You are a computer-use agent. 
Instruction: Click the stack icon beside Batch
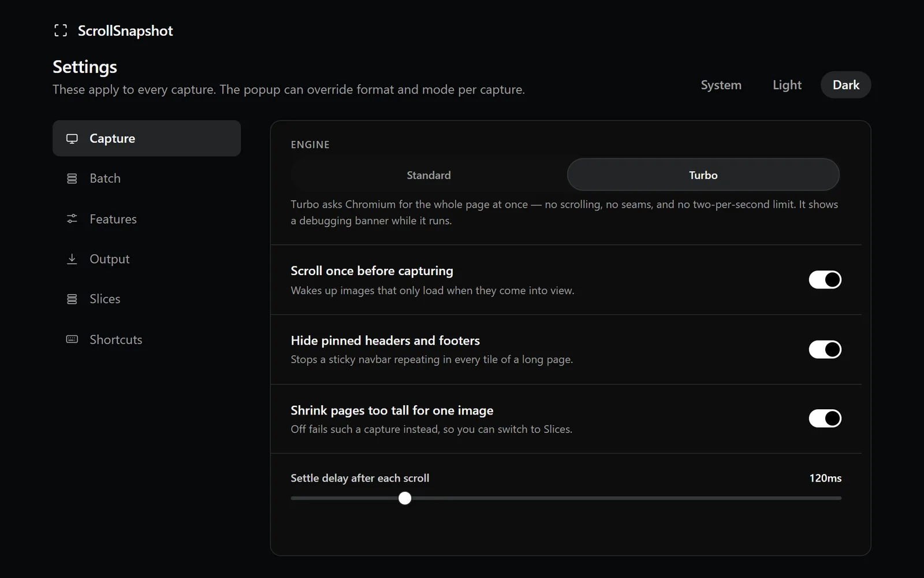72,179
